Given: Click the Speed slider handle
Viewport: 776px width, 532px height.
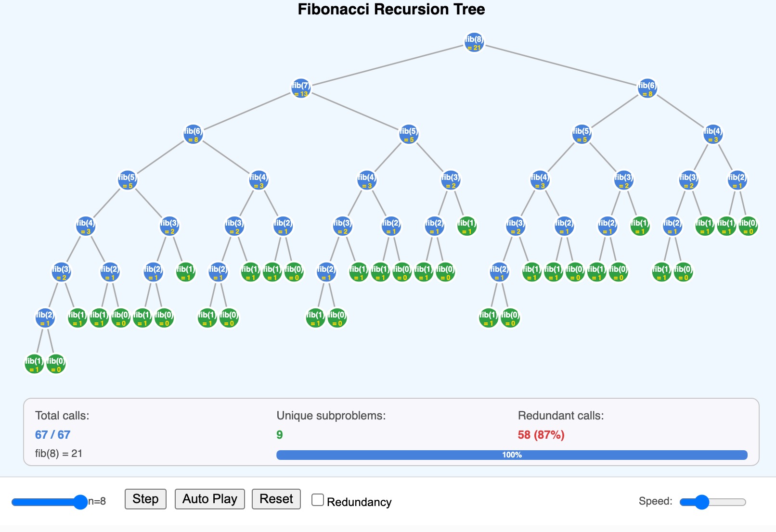Looking at the screenshot, I should (702, 502).
